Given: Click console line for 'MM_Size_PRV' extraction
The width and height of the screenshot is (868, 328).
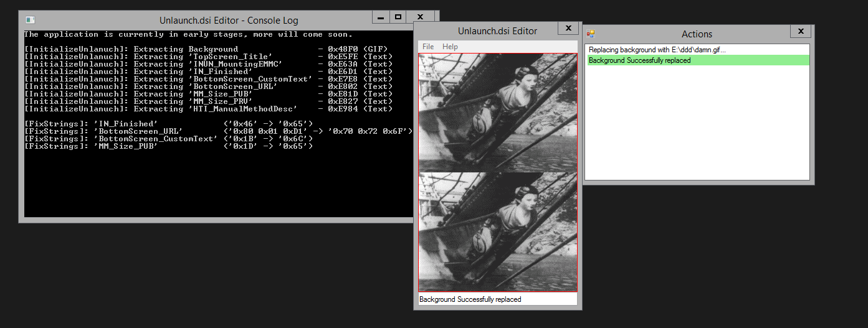Looking at the screenshot, I should pos(209,101).
